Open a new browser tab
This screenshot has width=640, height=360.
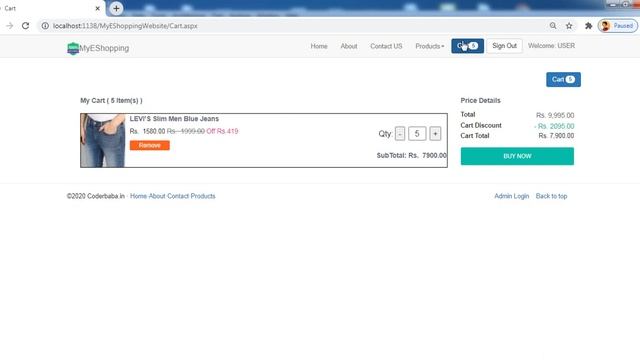point(116,8)
